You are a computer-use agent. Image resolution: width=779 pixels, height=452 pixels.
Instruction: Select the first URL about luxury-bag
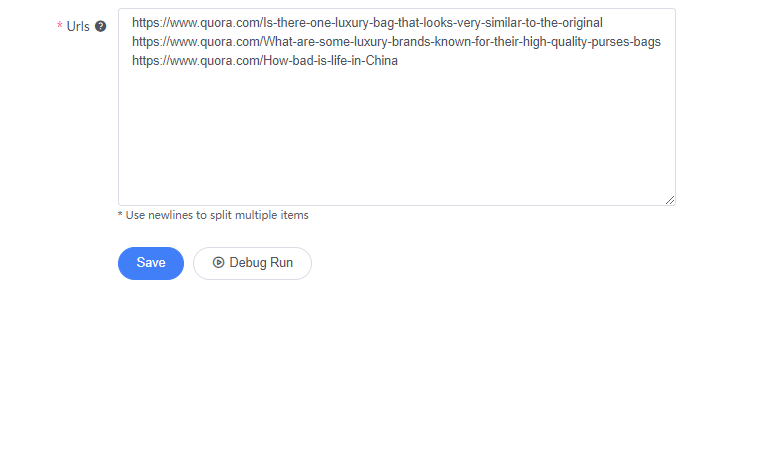point(367,23)
